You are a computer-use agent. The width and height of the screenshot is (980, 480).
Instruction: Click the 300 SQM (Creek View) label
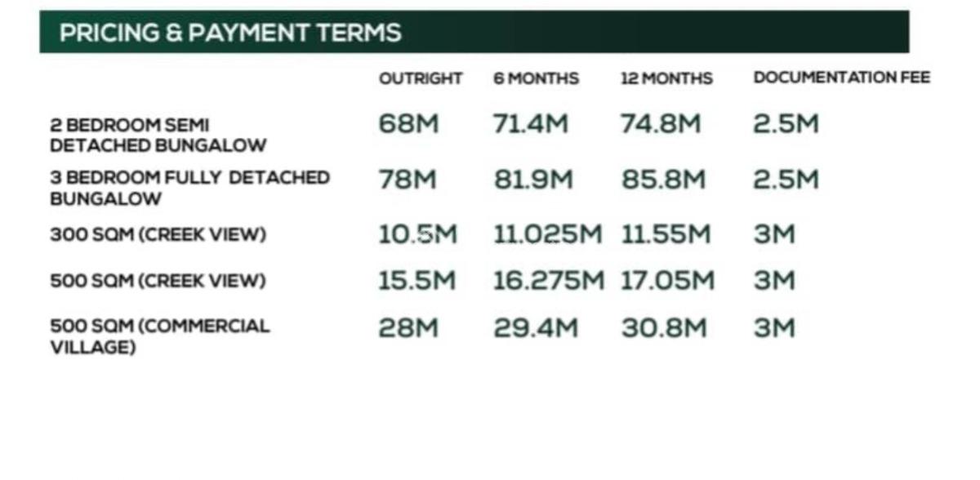pos(158,235)
